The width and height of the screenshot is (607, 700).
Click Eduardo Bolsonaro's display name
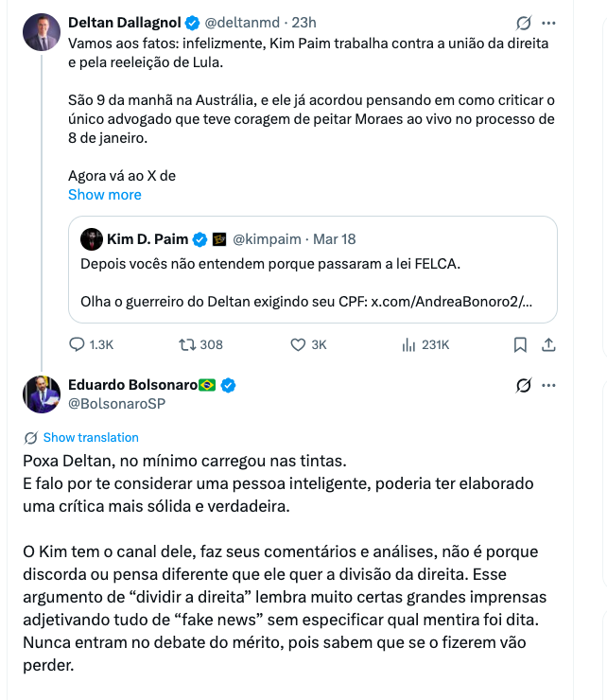click(133, 385)
